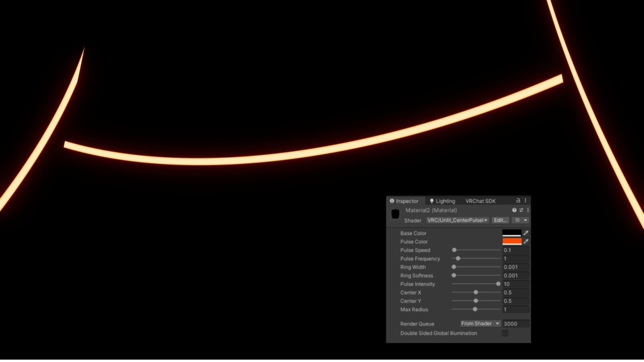Click the preset selector icon on Material2 header
Screen dimensions: 644x362
point(521,209)
